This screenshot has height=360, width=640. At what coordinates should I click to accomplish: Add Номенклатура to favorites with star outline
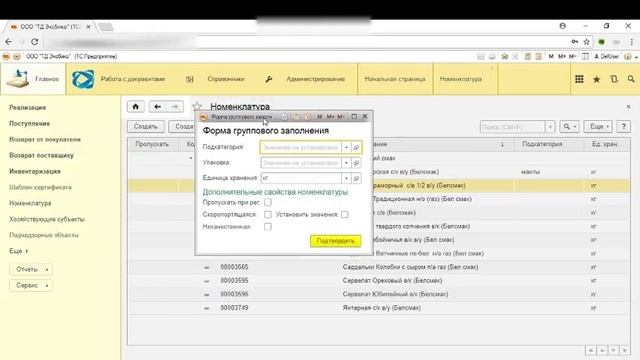point(197,107)
